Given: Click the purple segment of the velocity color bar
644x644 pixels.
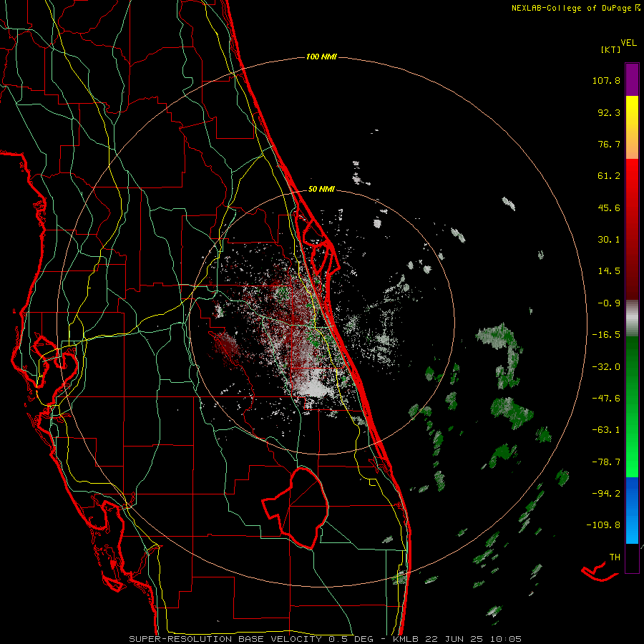Looking at the screenshot, I should [x=632, y=79].
